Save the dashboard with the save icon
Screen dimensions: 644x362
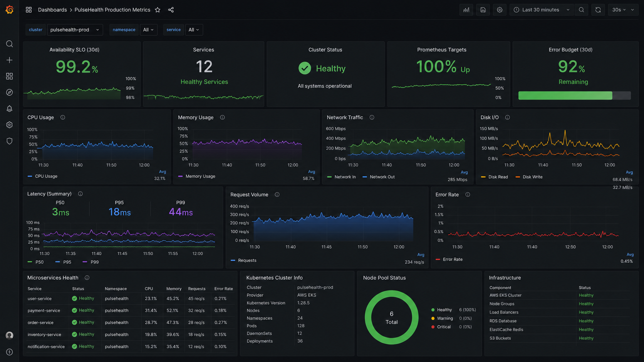pos(483,10)
